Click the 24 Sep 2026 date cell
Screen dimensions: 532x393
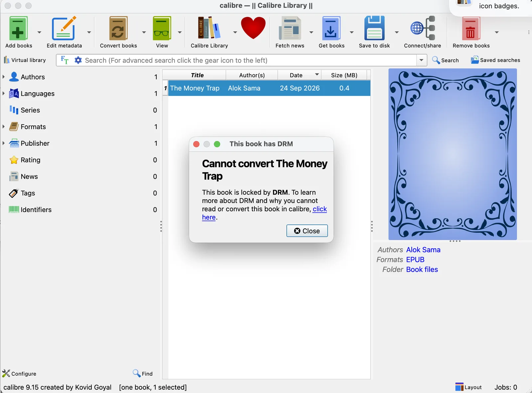(x=300, y=88)
